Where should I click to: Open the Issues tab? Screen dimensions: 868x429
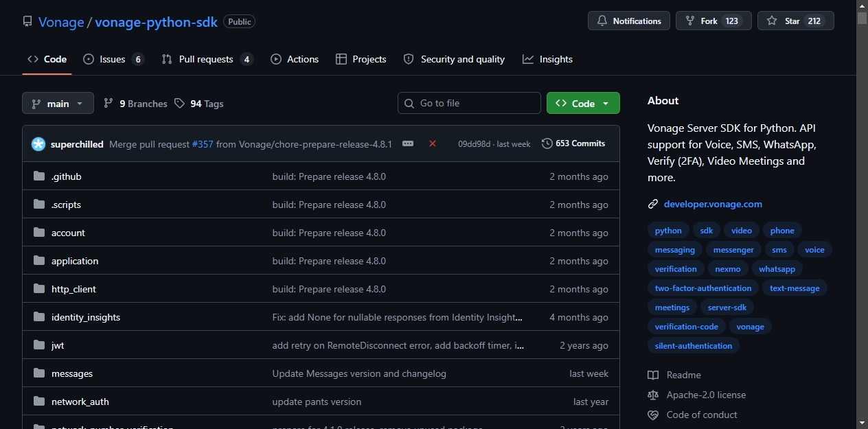113,59
